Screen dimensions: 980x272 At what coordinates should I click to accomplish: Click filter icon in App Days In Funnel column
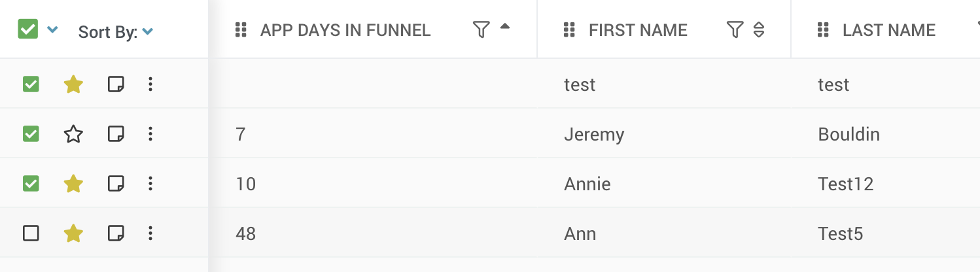tap(481, 29)
